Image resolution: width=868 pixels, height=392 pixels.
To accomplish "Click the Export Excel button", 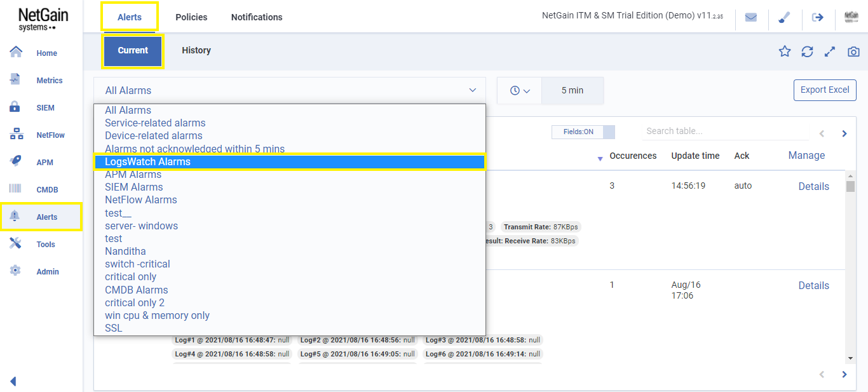I will (x=825, y=90).
